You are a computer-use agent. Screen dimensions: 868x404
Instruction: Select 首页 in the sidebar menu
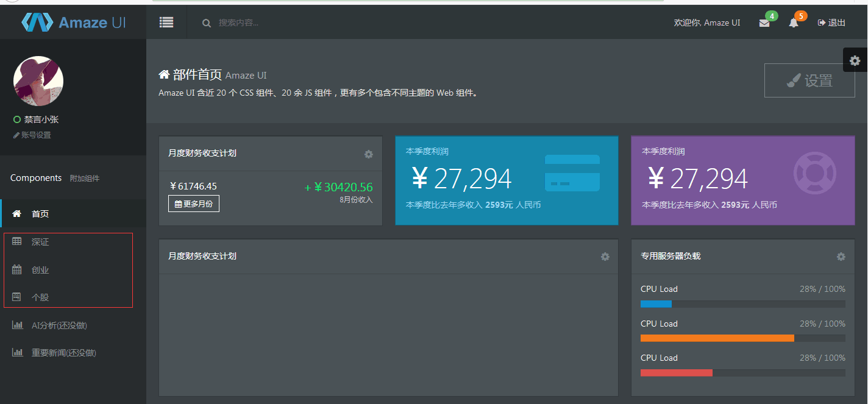point(73,214)
